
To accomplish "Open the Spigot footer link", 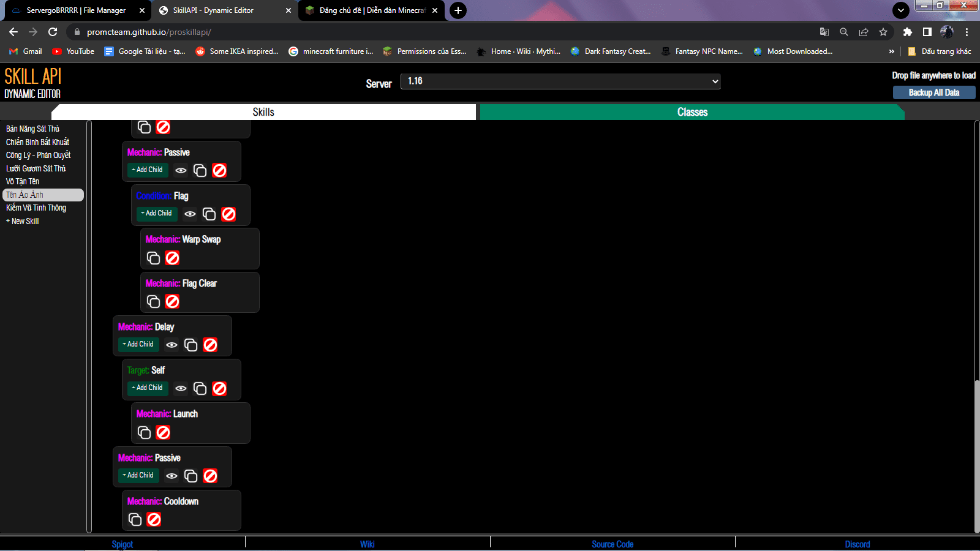I will 123,544.
